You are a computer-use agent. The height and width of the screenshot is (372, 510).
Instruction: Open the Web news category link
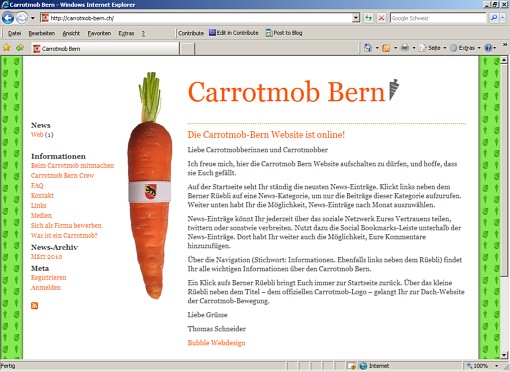point(37,134)
